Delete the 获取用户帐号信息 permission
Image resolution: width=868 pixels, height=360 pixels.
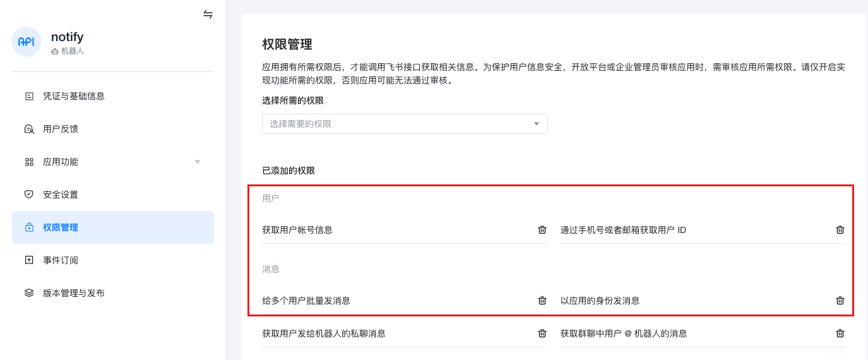[x=542, y=230]
